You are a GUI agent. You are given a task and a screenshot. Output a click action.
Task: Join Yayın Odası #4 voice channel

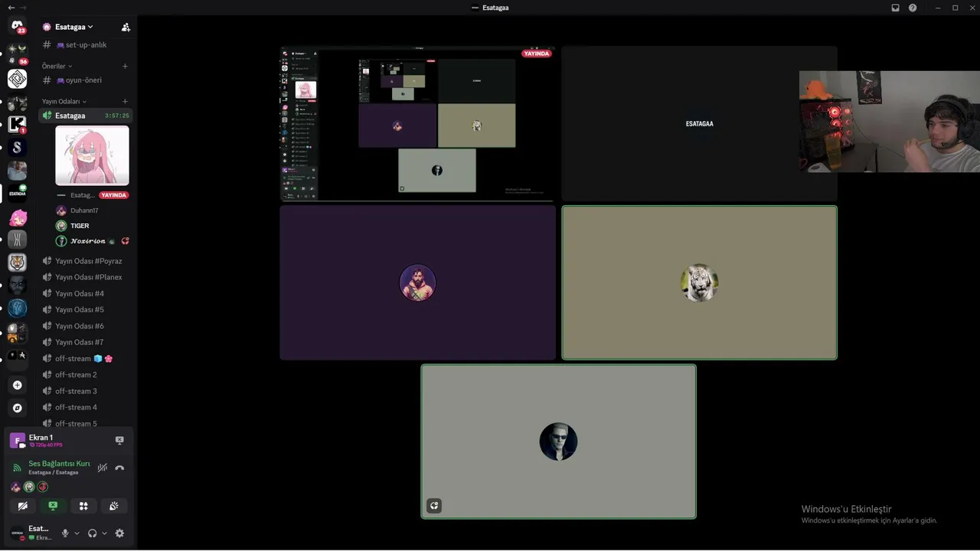[x=86, y=293]
